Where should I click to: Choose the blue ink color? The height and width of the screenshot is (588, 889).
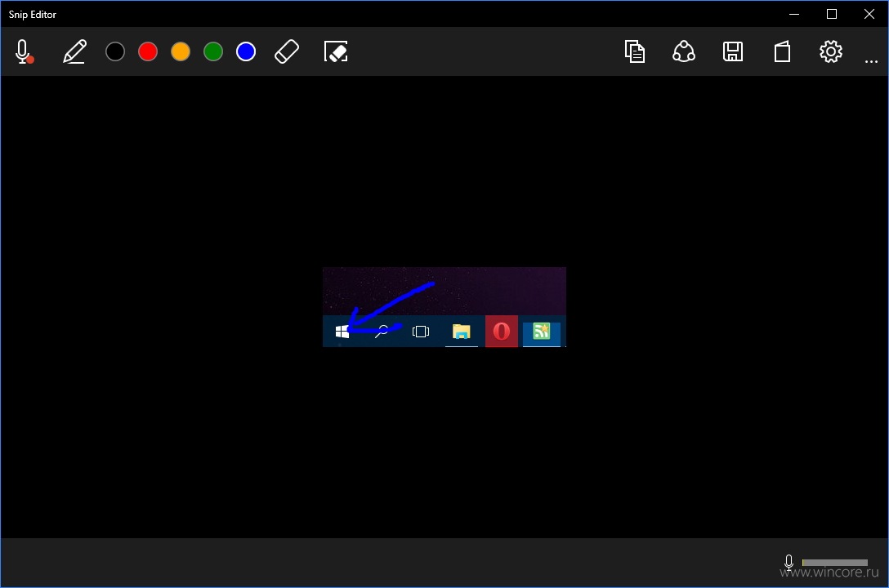click(246, 51)
